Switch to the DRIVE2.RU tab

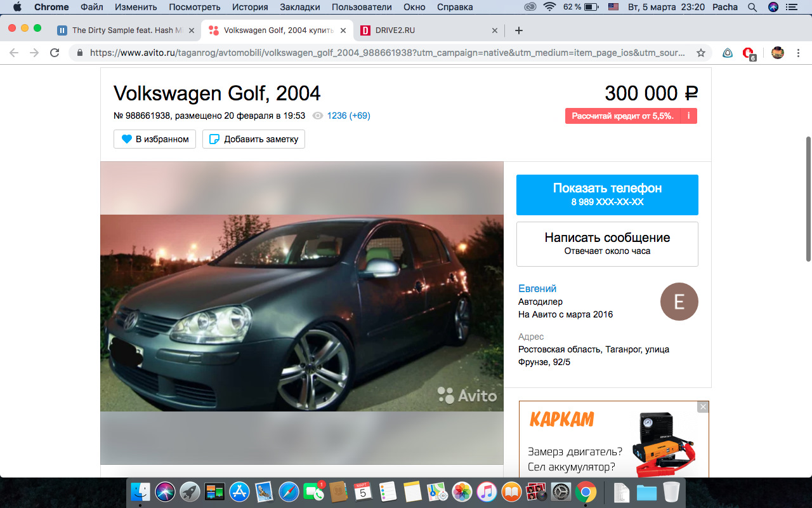coord(429,30)
